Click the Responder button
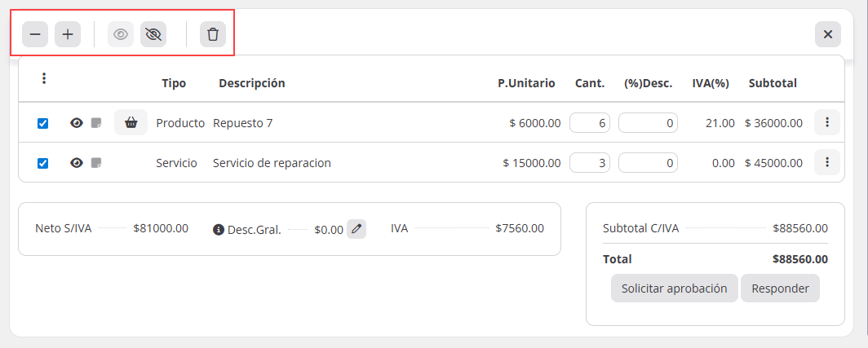 coord(780,289)
